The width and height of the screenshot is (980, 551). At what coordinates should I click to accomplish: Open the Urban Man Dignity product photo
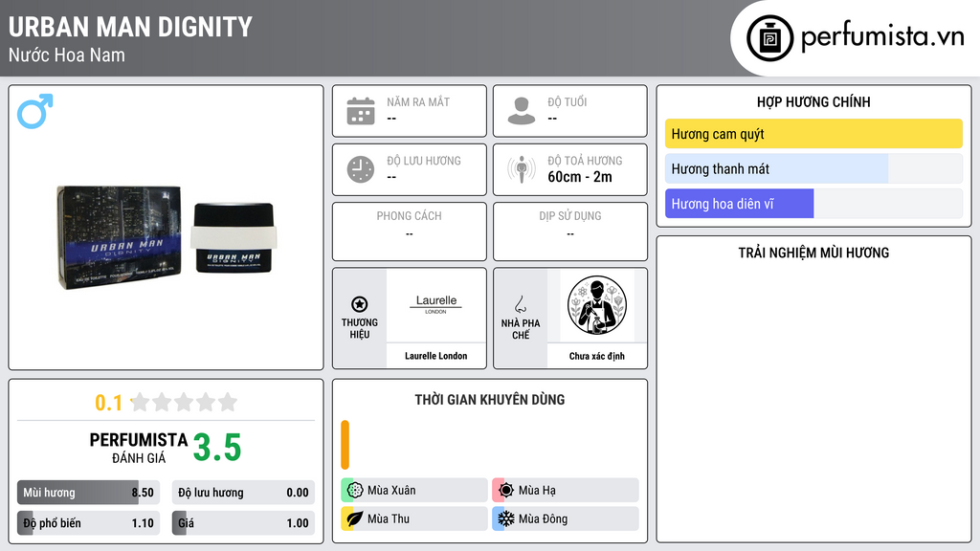coord(167,237)
